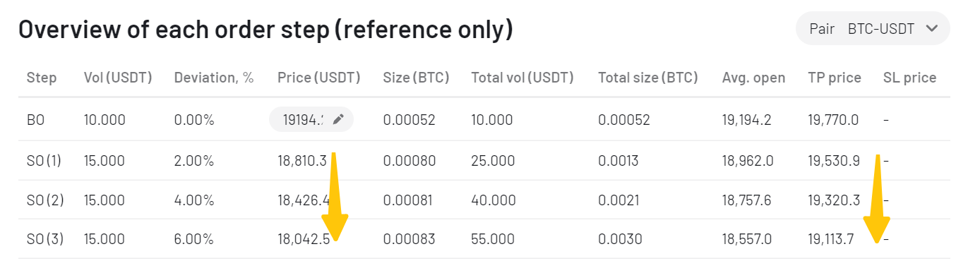Click the Total size (BTC) column header
Screen dimensions: 980x273
(648, 78)
